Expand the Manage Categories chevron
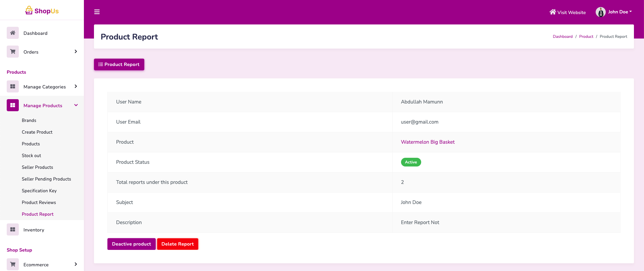Viewport: 644px width, 271px height. (x=76, y=86)
